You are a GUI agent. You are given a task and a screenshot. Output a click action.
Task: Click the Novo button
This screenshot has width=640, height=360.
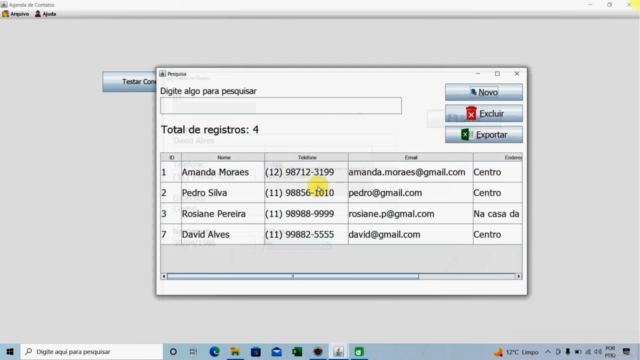484,92
